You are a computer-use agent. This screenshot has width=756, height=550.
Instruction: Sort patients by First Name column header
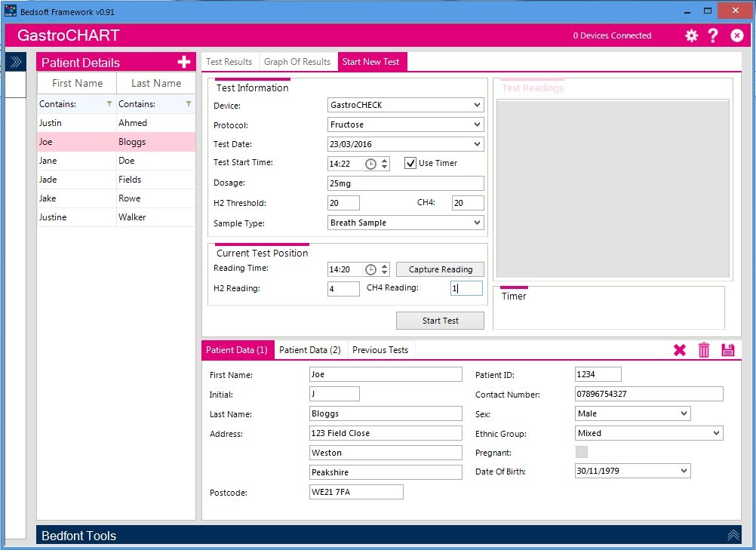[x=77, y=83]
